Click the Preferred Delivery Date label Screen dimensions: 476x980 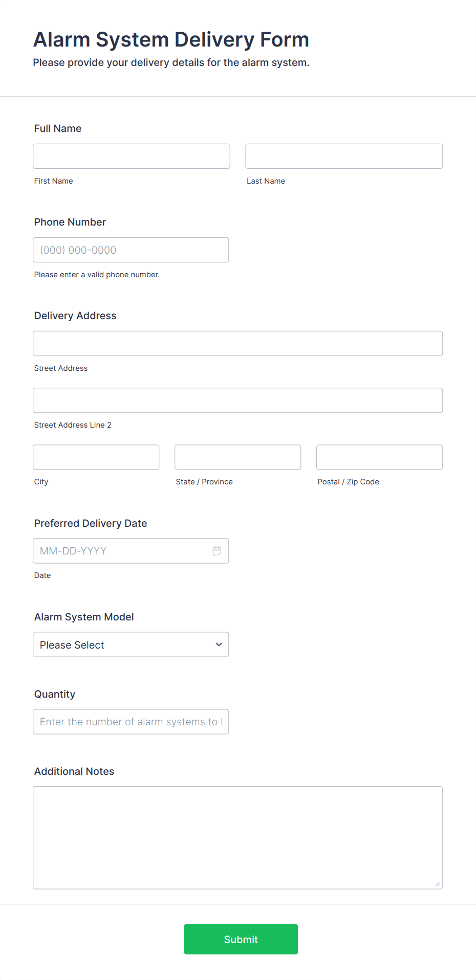point(91,523)
